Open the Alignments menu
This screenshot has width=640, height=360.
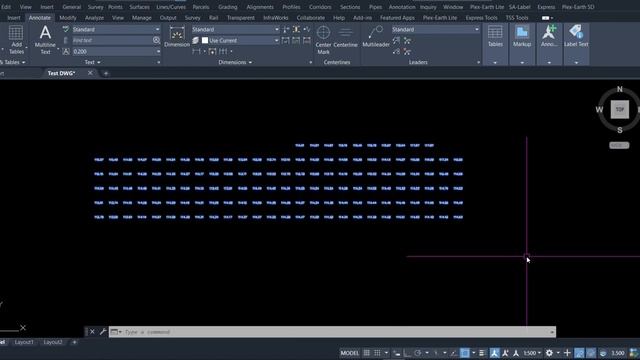tap(260, 7)
